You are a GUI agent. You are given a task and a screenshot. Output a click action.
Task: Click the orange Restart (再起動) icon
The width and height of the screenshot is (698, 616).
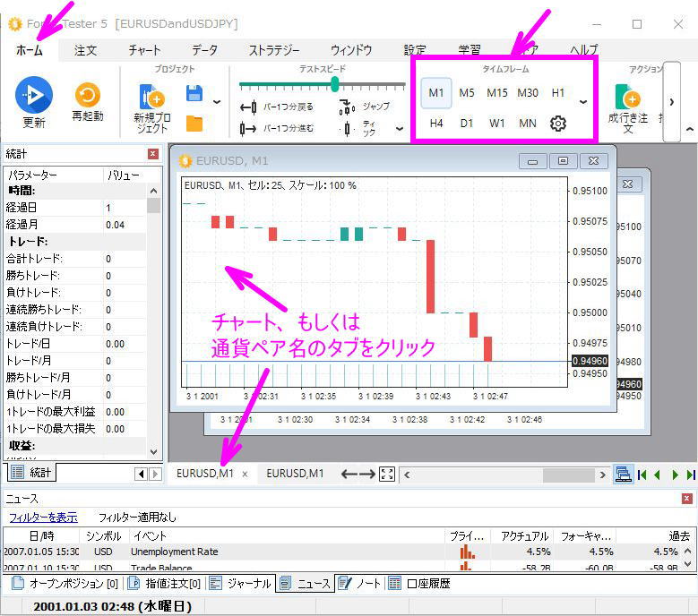click(x=88, y=95)
